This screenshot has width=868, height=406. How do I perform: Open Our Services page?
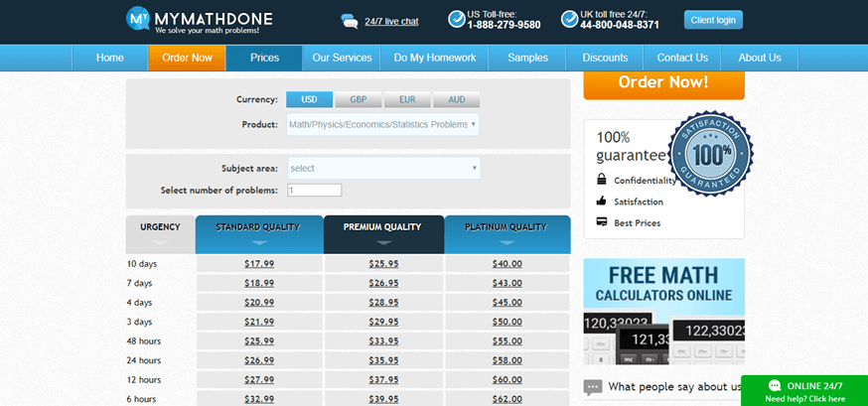[342, 58]
